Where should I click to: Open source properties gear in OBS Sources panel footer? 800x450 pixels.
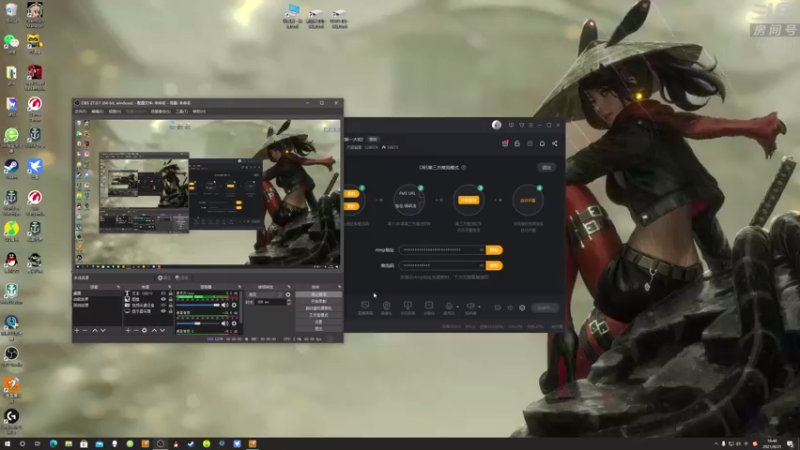(x=144, y=331)
